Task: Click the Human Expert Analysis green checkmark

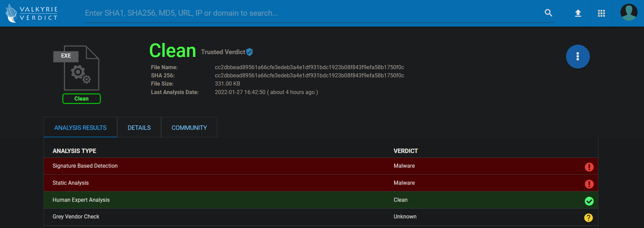Action: 589,201
